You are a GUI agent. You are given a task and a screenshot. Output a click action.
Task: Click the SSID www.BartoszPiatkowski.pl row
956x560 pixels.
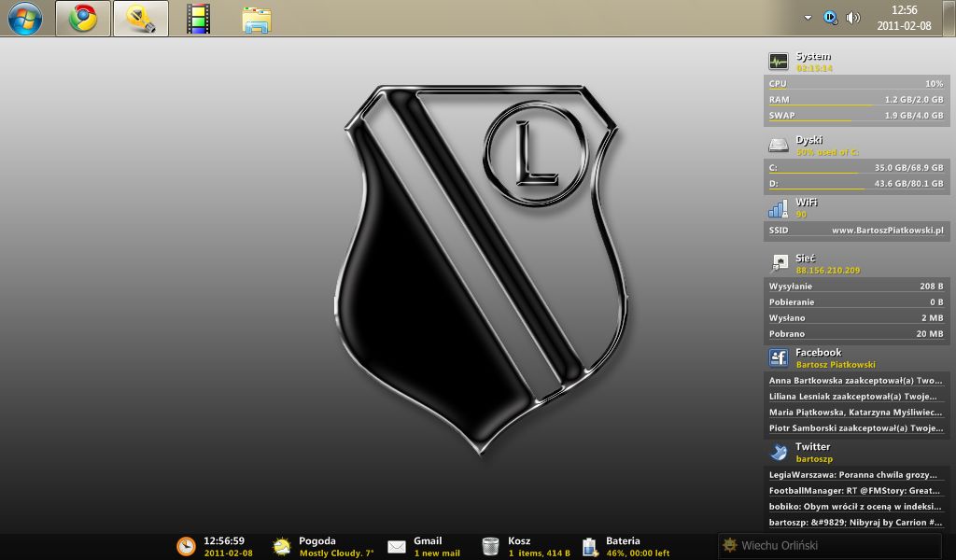[x=856, y=231]
